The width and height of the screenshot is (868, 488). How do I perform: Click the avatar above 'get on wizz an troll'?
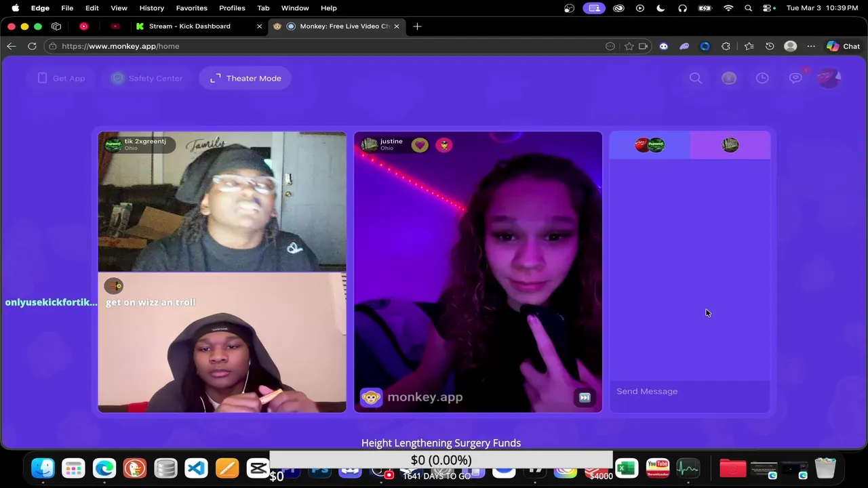tap(113, 286)
